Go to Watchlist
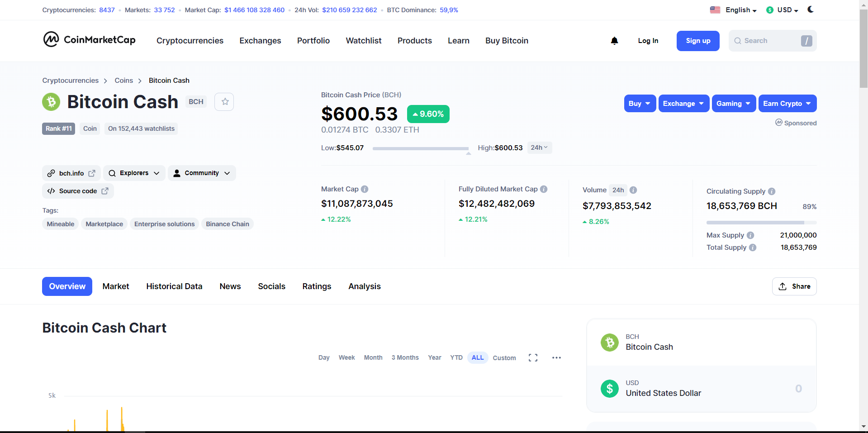The height and width of the screenshot is (433, 868). (x=364, y=41)
